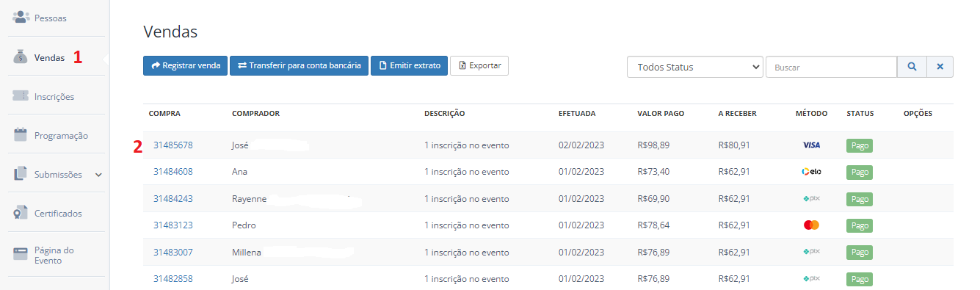Viewport: 980px width, 290px height.
Task: Click the R$78,64 paid value
Action: (x=653, y=225)
